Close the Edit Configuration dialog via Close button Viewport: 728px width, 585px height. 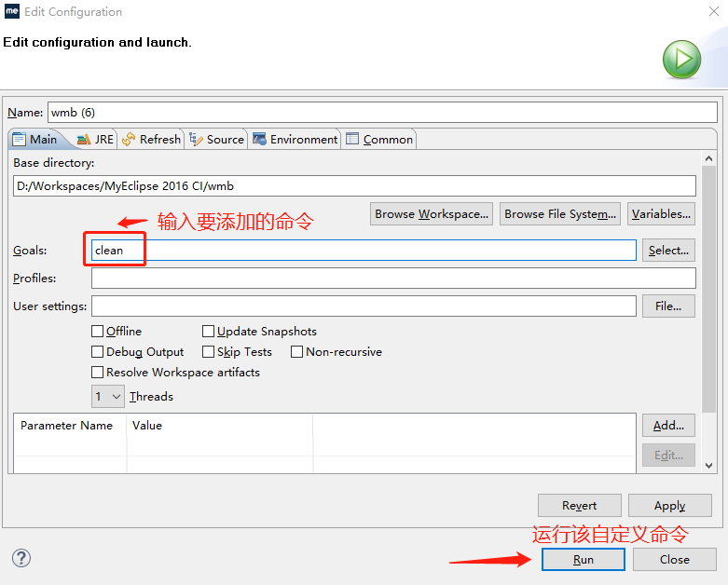pyautogui.click(x=675, y=560)
